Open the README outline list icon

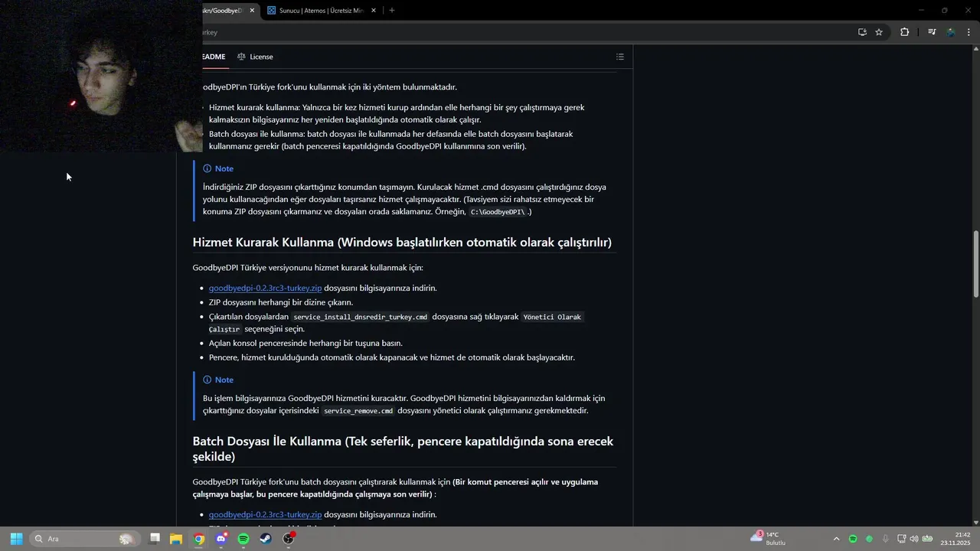click(x=620, y=57)
